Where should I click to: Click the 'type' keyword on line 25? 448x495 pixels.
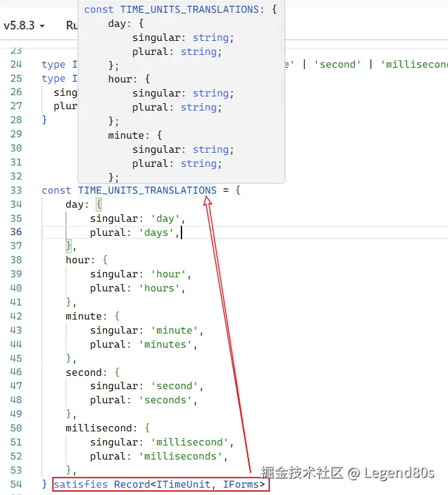(x=54, y=78)
